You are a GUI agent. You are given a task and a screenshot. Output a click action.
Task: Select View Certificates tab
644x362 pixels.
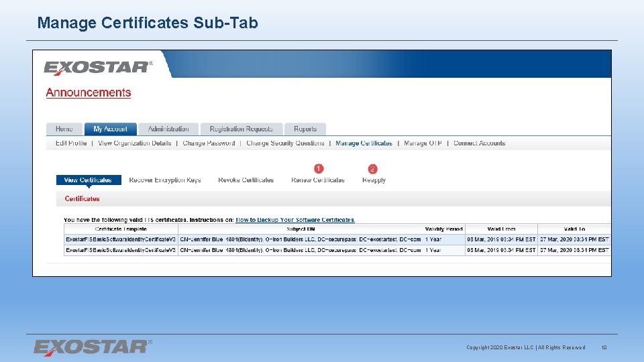click(x=89, y=180)
